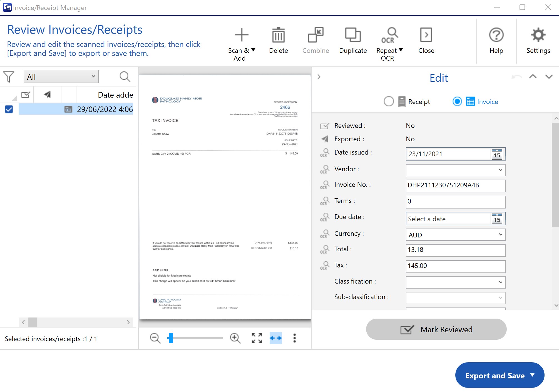The height and width of the screenshot is (392, 559).
Task: Click the preview zoom slider handle
Action: coord(171,338)
